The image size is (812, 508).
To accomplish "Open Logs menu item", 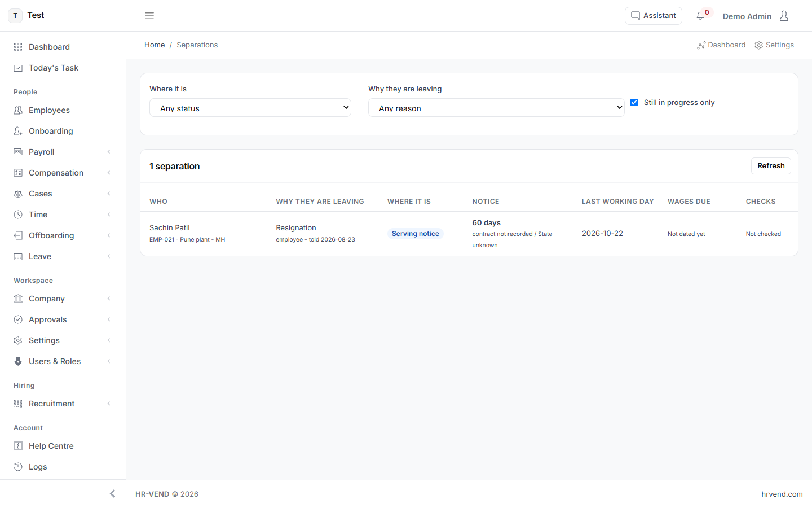I will tap(63, 467).
